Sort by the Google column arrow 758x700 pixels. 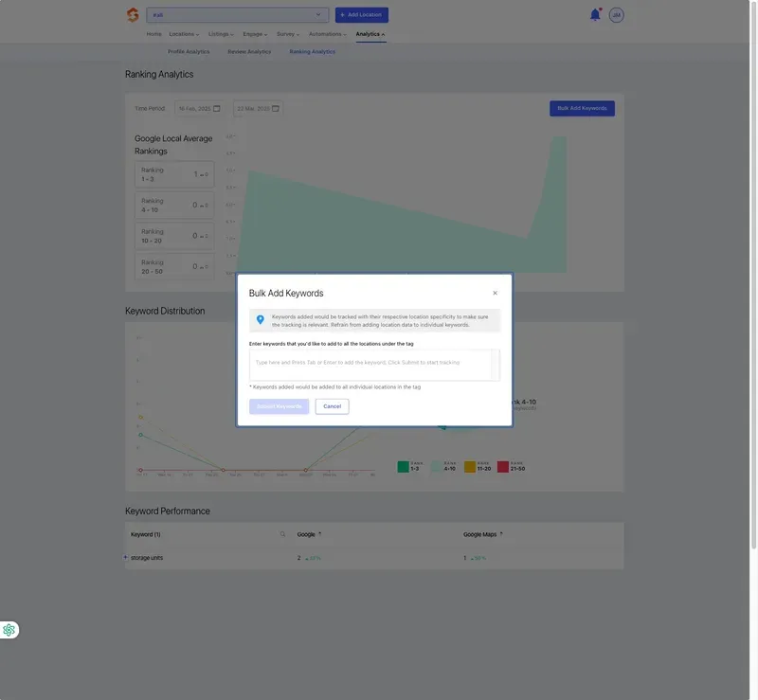coord(320,534)
